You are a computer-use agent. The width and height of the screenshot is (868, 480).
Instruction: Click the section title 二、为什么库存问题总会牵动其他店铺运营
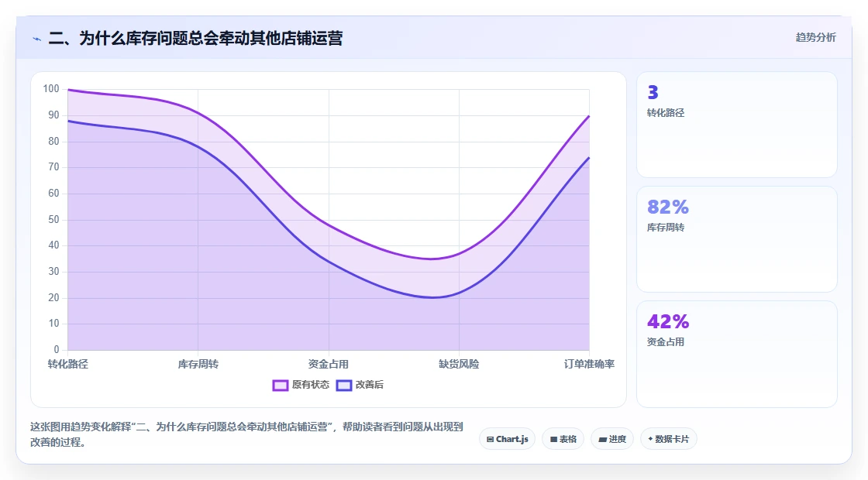coord(195,38)
